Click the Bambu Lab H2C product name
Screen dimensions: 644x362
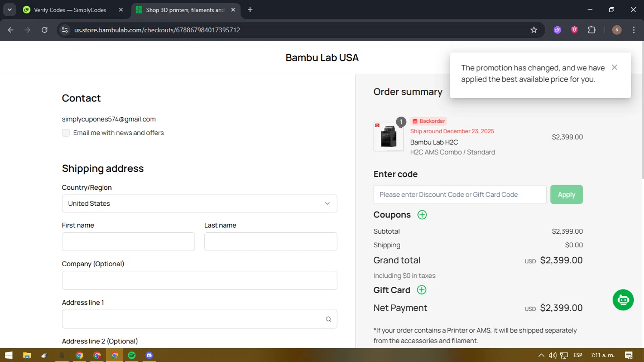coord(434,142)
